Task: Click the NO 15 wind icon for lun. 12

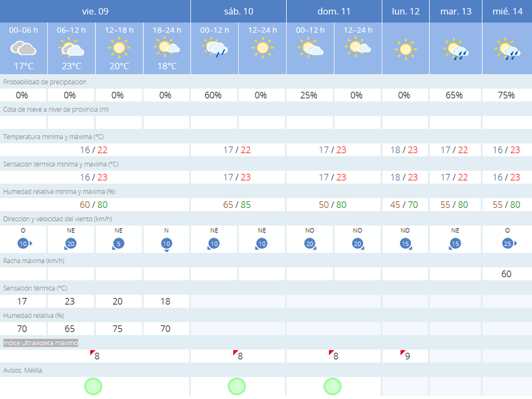Action: tap(406, 243)
